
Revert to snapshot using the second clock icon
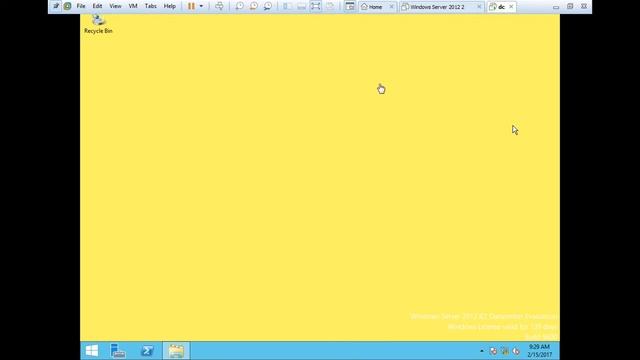(253, 6)
